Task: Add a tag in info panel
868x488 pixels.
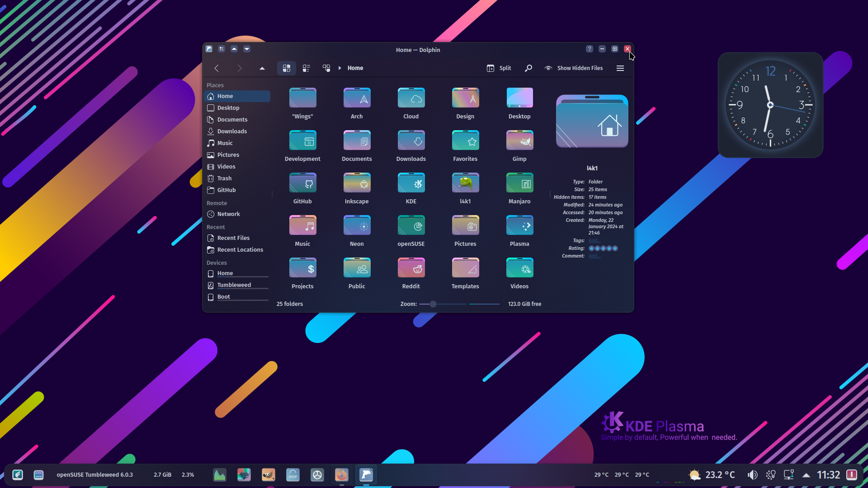Action: pyautogui.click(x=594, y=241)
